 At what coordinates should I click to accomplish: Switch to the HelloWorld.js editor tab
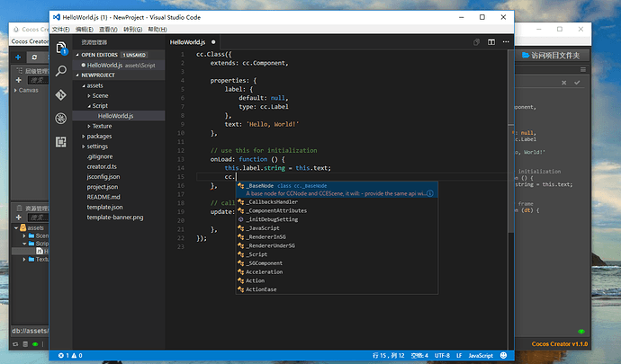[188, 42]
